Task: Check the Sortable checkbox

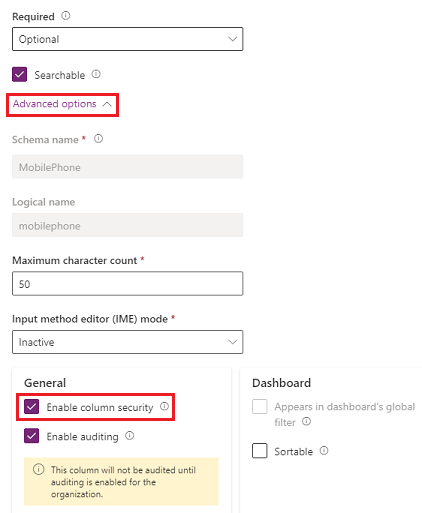Action: point(260,451)
